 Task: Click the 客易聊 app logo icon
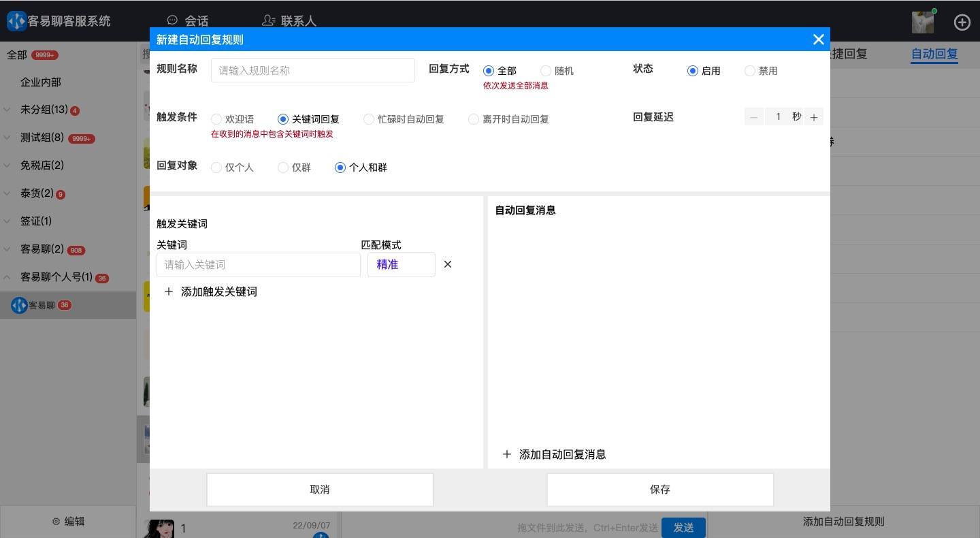tap(15, 21)
